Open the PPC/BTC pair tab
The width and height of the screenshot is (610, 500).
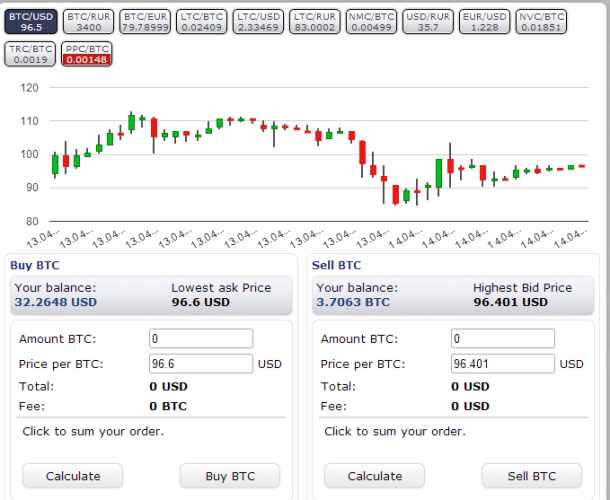(87, 54)
